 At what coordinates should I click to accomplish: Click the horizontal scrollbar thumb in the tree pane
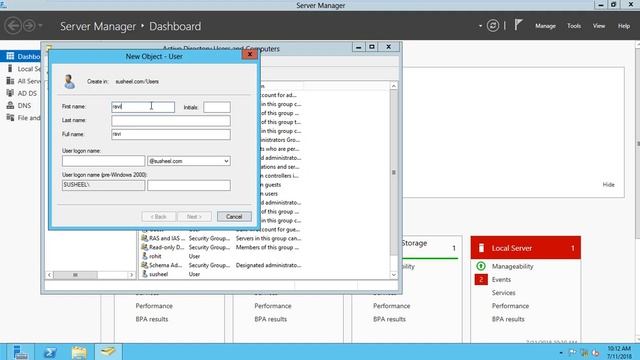[x=75, y=275]
